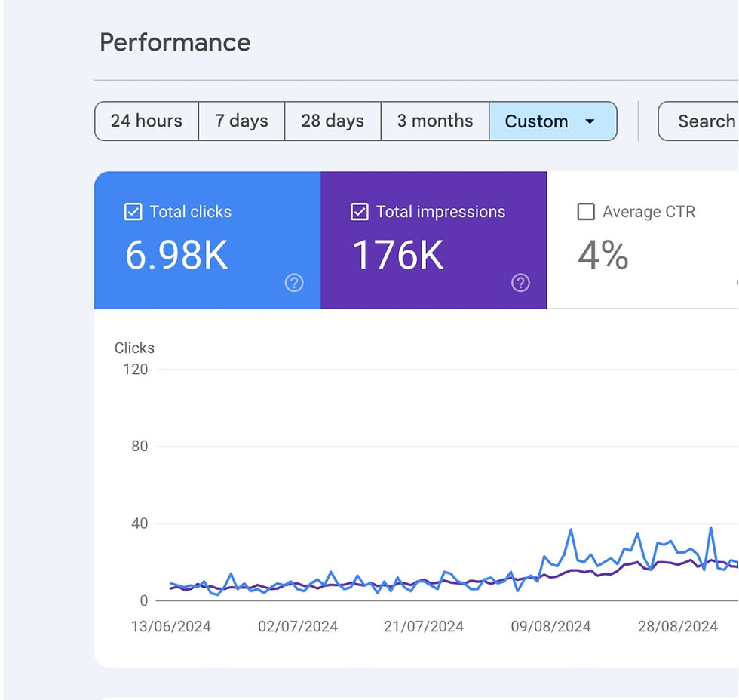Click the Performance page heading
Viewport: 739px width, 700px height.
(x=175, y=42)
